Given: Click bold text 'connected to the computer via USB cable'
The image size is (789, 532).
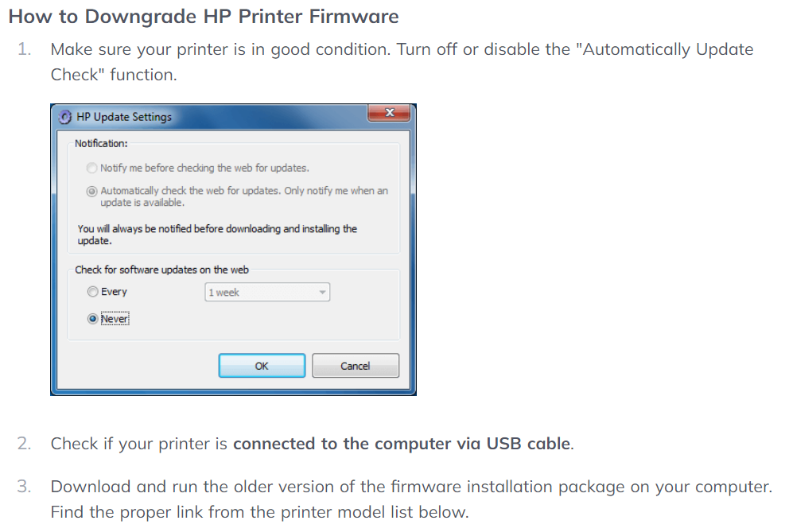Looking at the screenshot, I should click(x=402, y=444).
